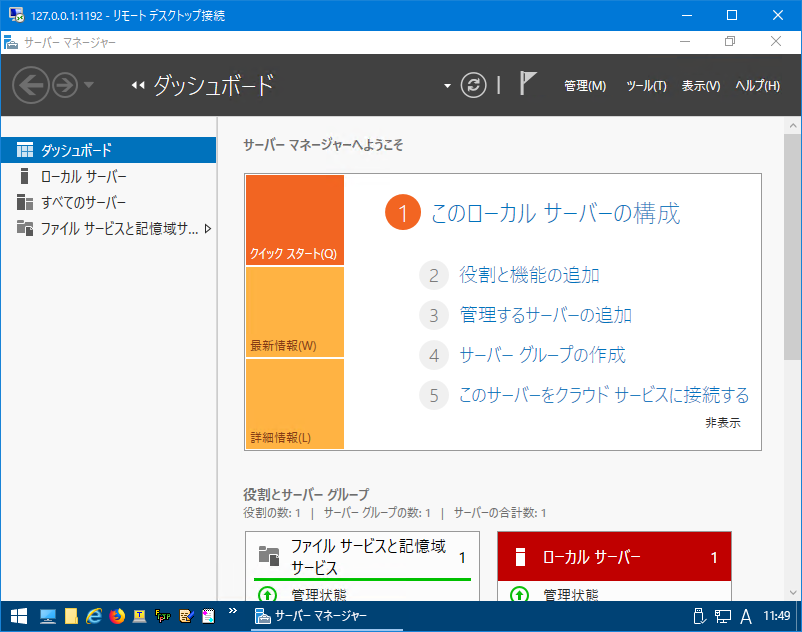Click the orange step 1 circle
Image resolution: width=802 pixels, height=632 pixels.
coord(403,213)
